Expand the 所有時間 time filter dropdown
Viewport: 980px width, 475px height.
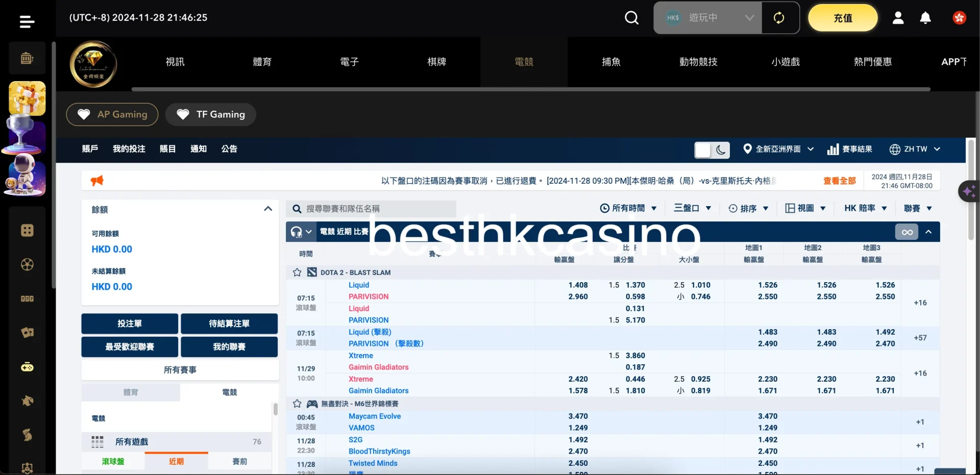(x=628, y=208)
